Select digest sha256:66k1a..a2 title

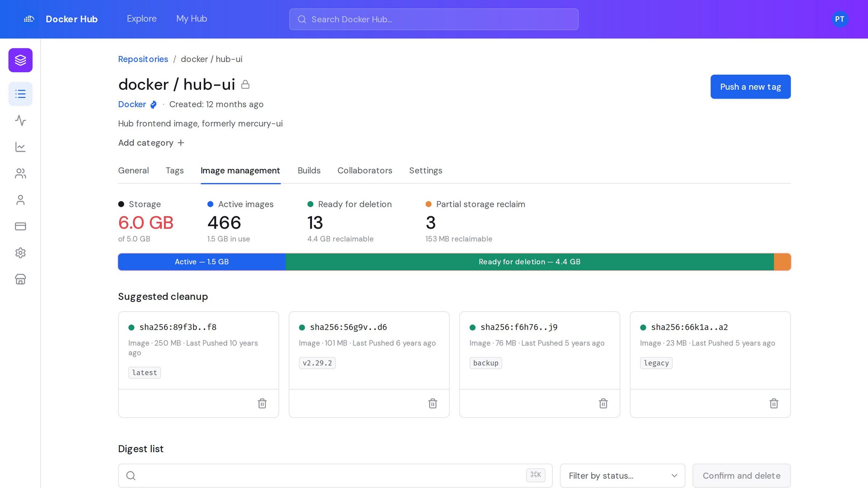(x=689, y=327)
